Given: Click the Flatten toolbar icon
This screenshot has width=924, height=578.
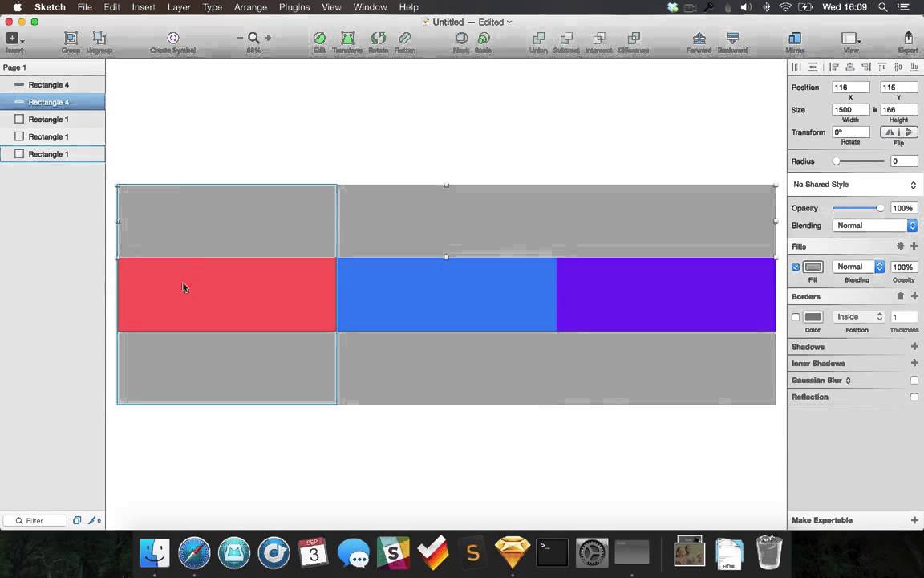Looking at the screenshot, I should coord(404,40).
